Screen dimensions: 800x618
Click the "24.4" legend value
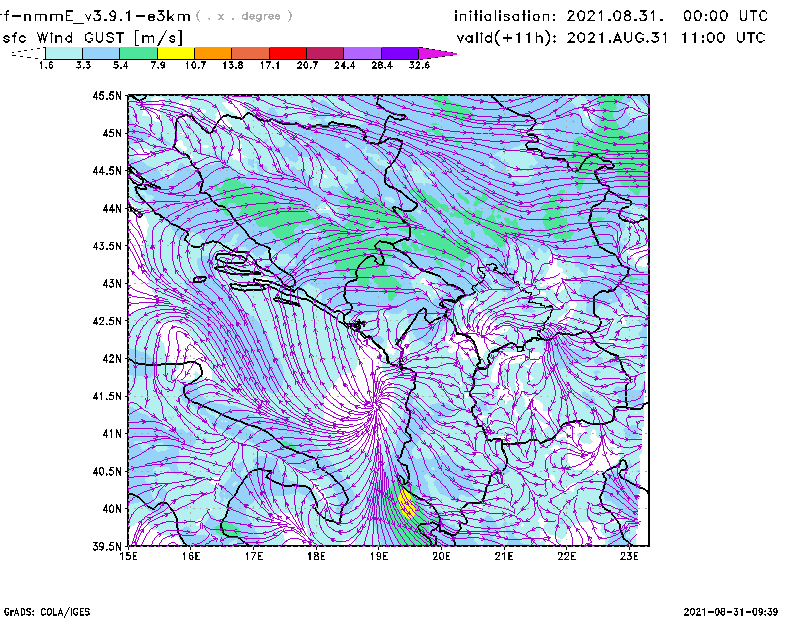(344, 65)
